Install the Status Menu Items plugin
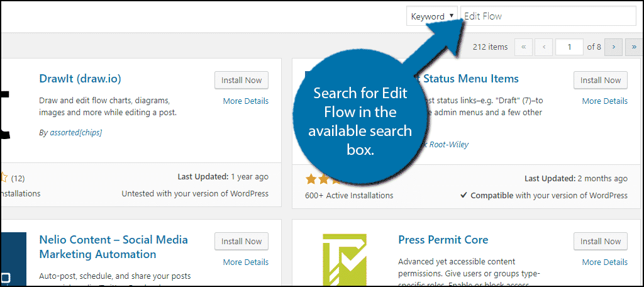644x287 pixels. click(601, 80)
